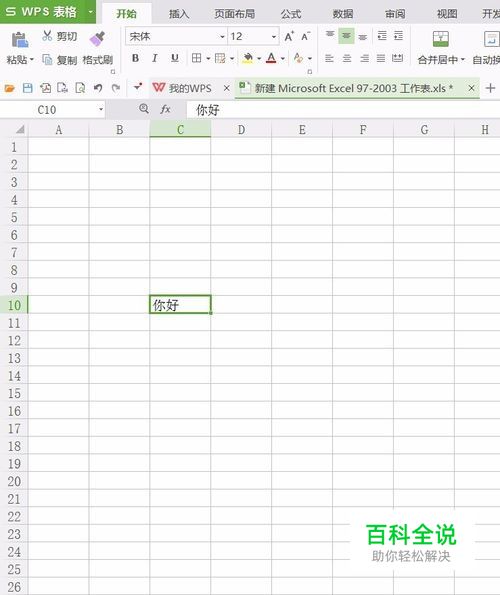This screenshot has height=595, width=500.
Task: Open the WPS 表格 application menu arrow
Action: tap(91, 12)
